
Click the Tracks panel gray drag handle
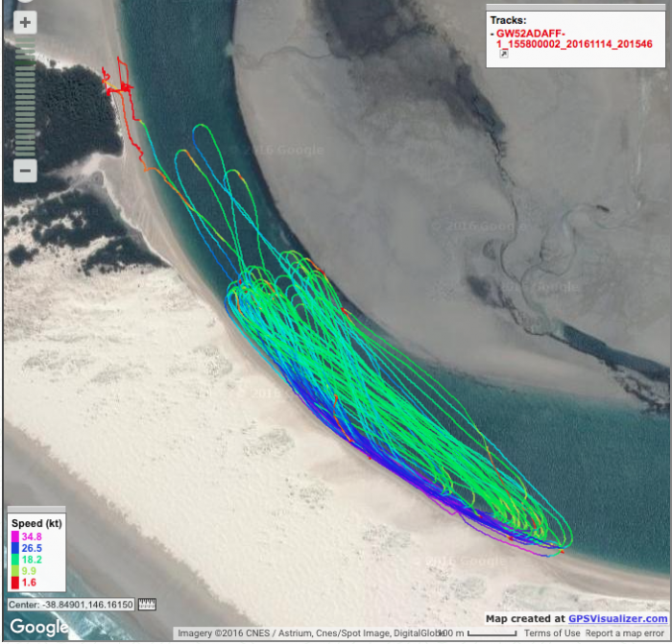click(x=576, y=8)
